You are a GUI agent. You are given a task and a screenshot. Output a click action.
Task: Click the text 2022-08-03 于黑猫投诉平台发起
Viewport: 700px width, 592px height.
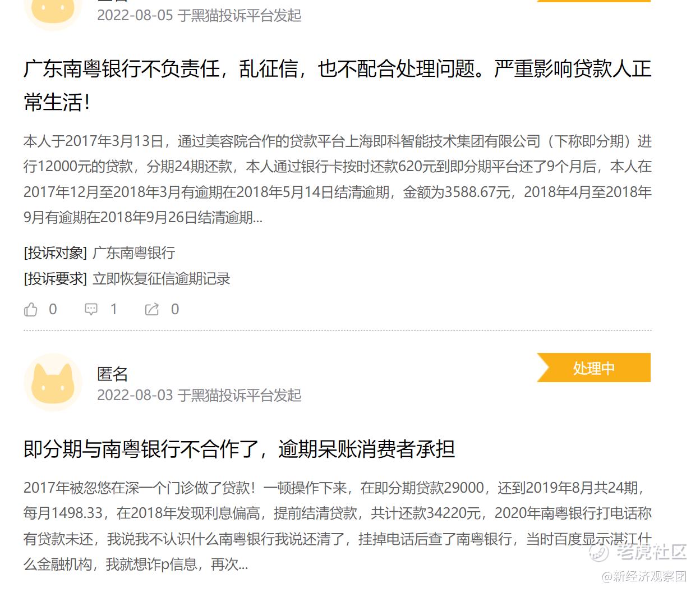click(x=199, y=396)
